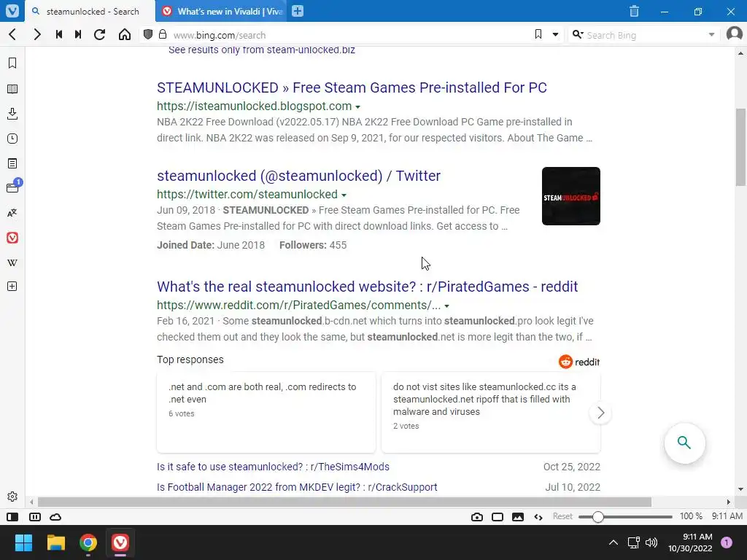Switch to the steamunlocked - Search tab
The height and width of the screenshot is (560, 747).
pos(90,12)
